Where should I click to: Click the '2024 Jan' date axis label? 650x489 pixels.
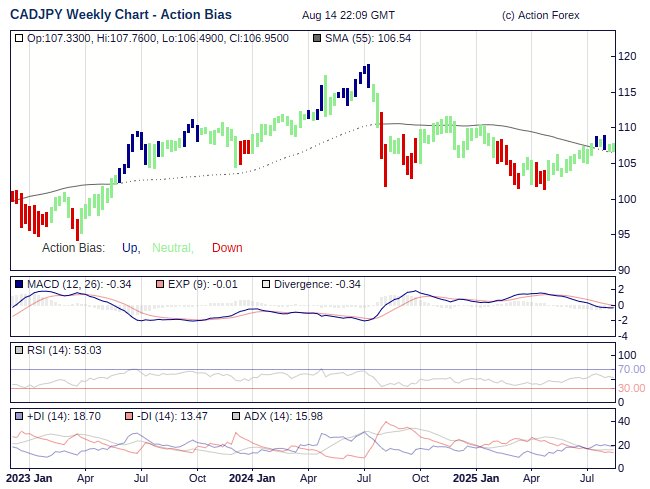click(252, 478)
